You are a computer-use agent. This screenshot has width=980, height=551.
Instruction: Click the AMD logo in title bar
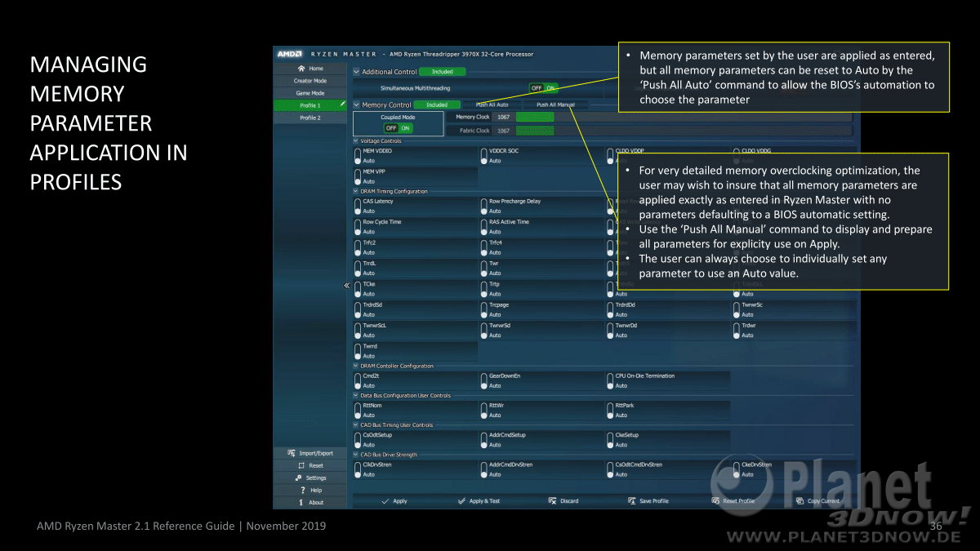(x=290, y=54)
